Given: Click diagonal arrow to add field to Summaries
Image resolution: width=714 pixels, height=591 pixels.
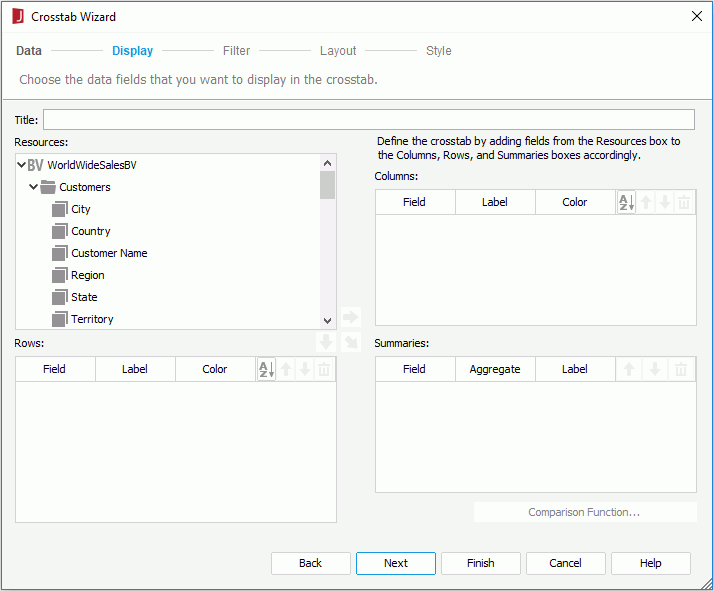Looking at the screenshot, I should pos(351,341).
